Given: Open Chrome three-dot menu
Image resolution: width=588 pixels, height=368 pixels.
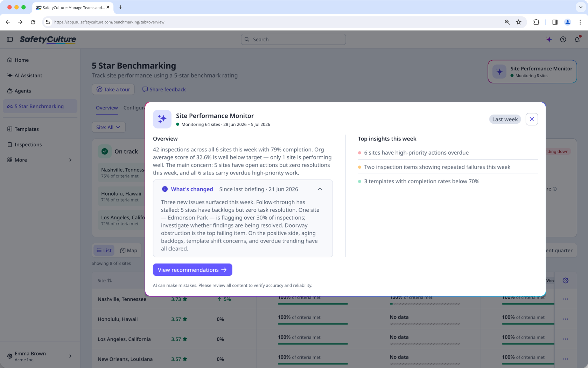Looking at the screenshot, I should pos(580,22).
